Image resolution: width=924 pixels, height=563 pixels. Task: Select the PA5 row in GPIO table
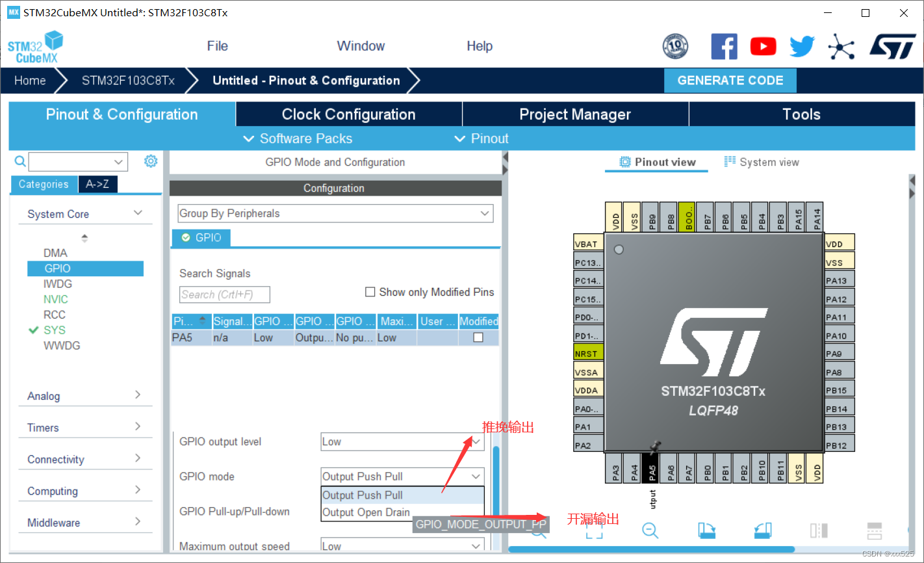click(335, 337)
